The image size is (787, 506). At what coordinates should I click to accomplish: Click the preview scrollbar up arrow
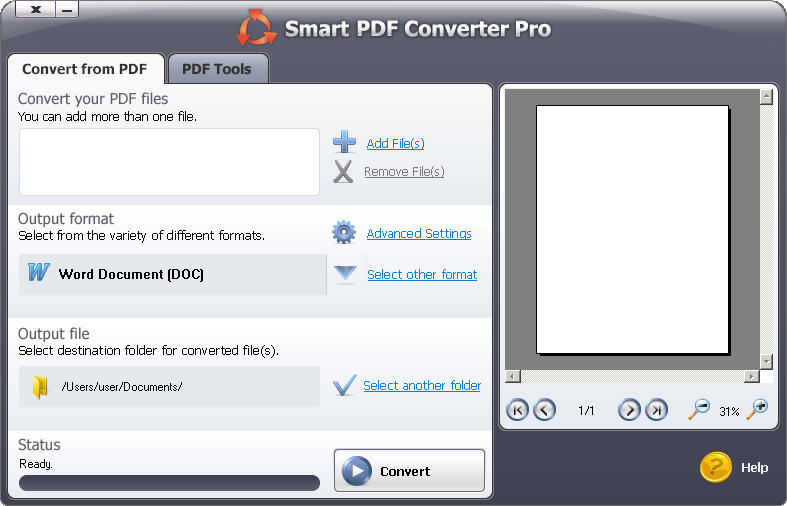pos(766,96)
